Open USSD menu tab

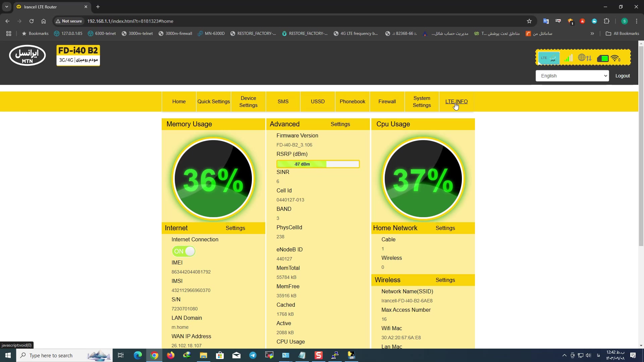tap(318, 102)
